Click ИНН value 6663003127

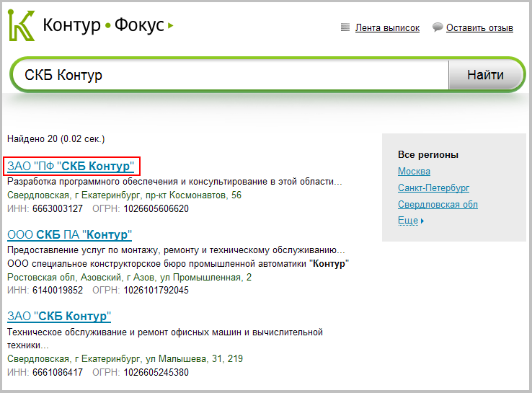coord(58,208)
